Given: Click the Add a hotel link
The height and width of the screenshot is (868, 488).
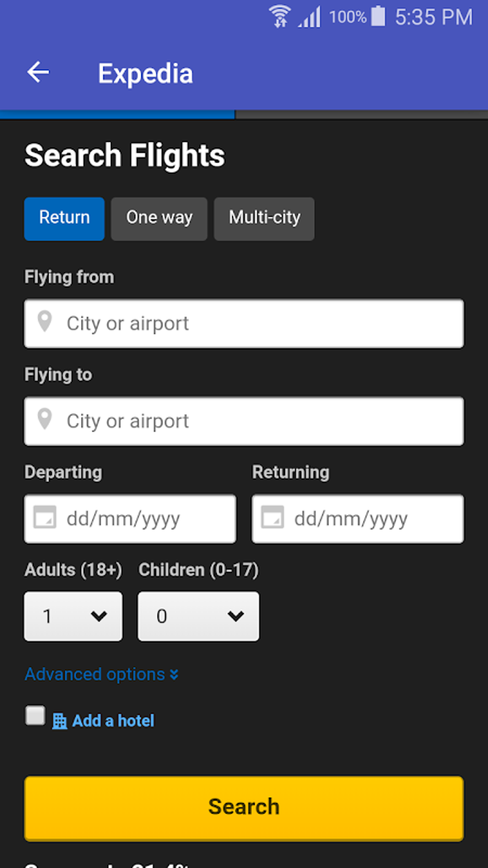Looking at the screenshot, I should coord(113,721).
